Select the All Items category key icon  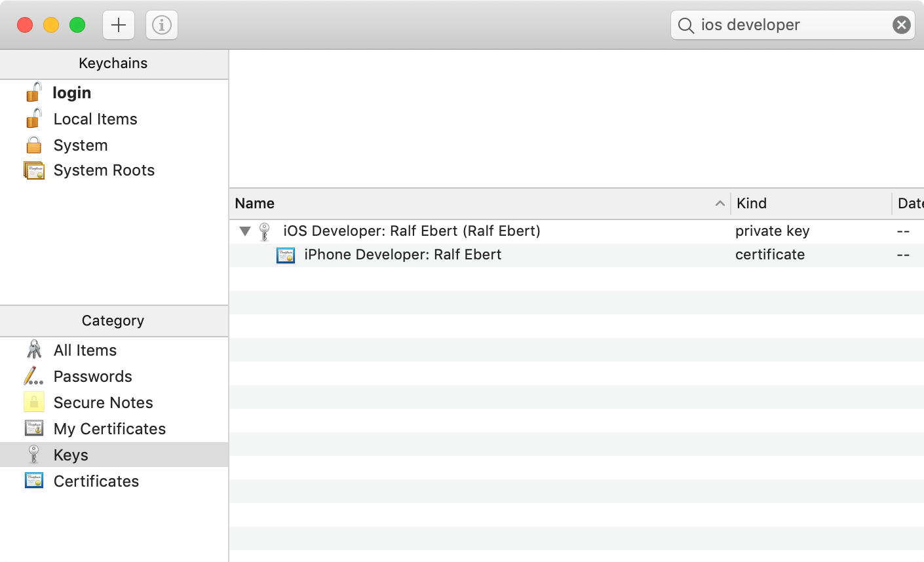click(33, 350)
